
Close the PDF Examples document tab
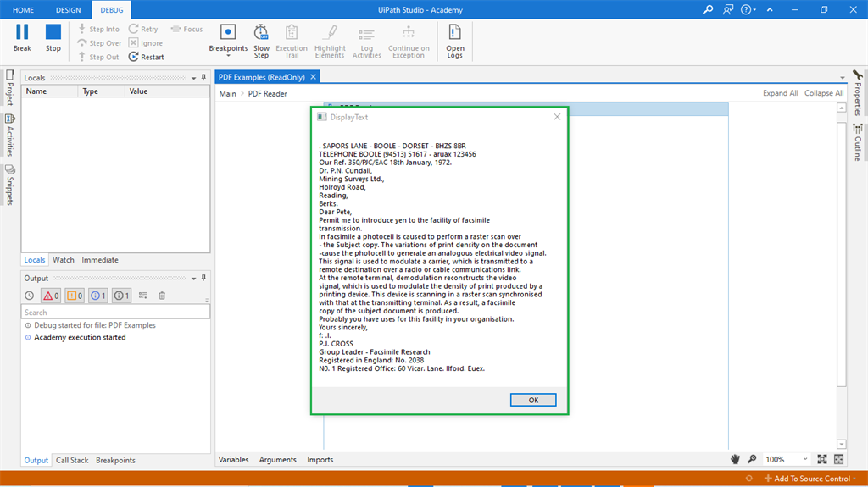point(314,77)
